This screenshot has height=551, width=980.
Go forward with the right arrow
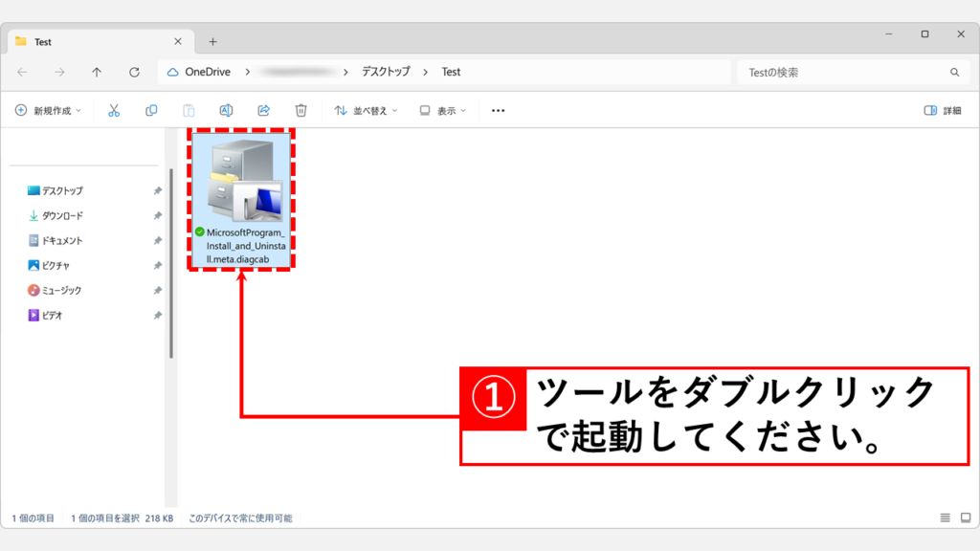[59, 73]
